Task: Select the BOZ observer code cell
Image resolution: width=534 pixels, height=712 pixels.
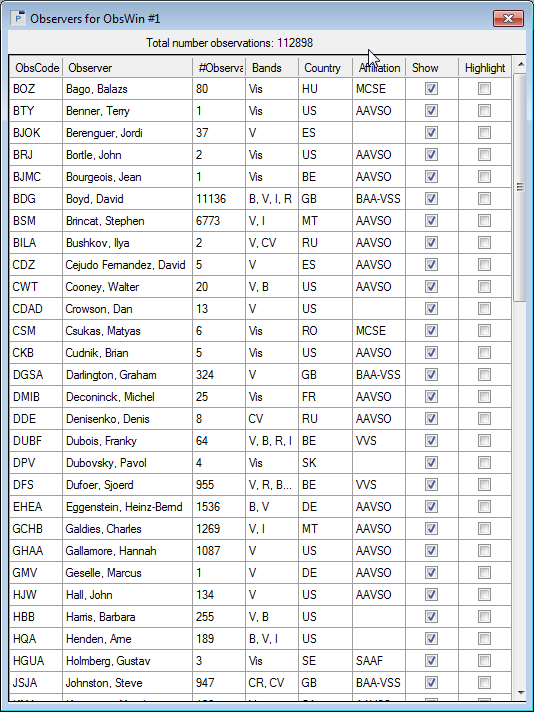Action: point(36,89)
